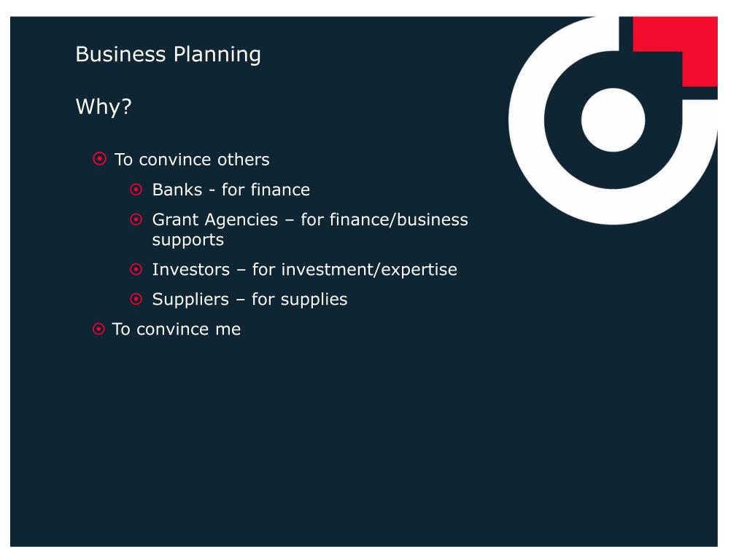The image size is (747, 560).
Task: Click bullet icon beside "To convince me"
Action: (98, 329)
